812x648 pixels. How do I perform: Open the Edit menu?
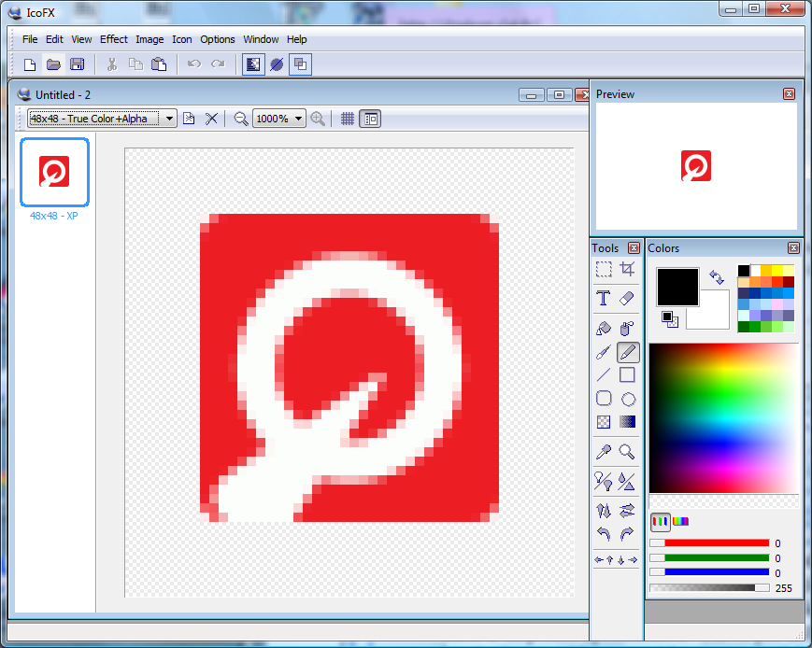click(x=54, y=39)
